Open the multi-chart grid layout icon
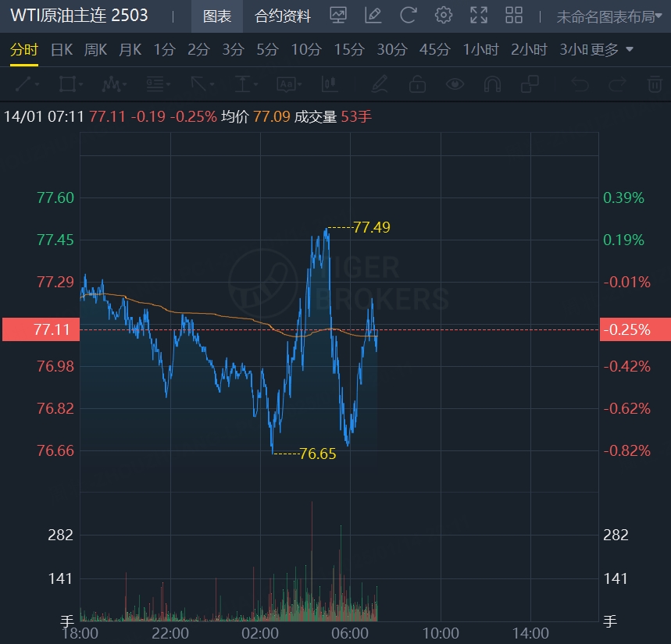This screenshot has height=644, width=671. (514, 15)
